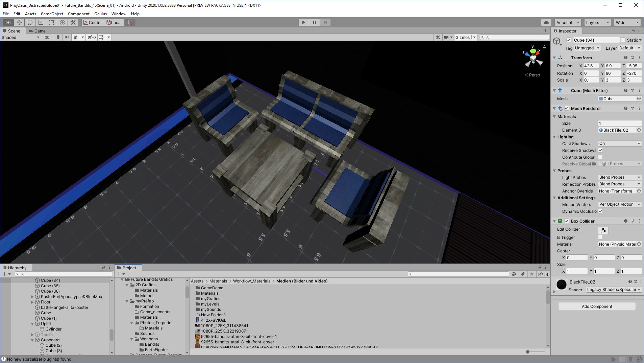Image resolution: width=644 pixels, height=363 pixels.
Task: Search by type icon in Project
Action: (514, 274)
